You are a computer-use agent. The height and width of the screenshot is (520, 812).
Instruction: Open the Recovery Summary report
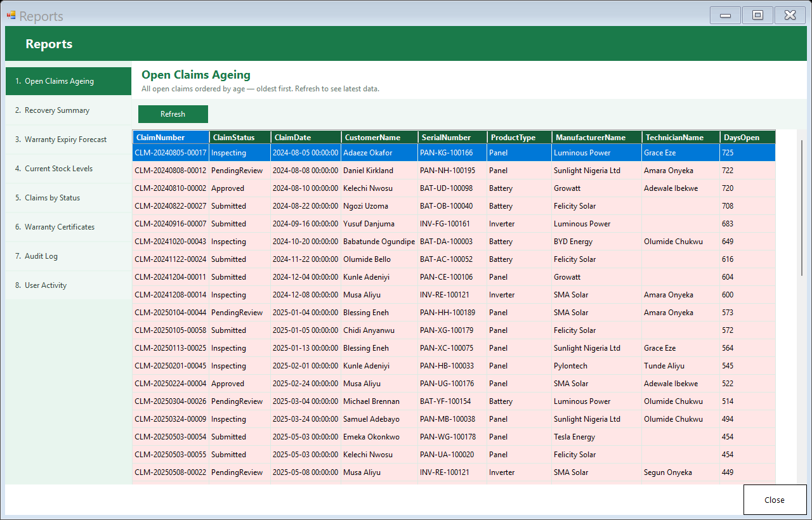[69, 110]
